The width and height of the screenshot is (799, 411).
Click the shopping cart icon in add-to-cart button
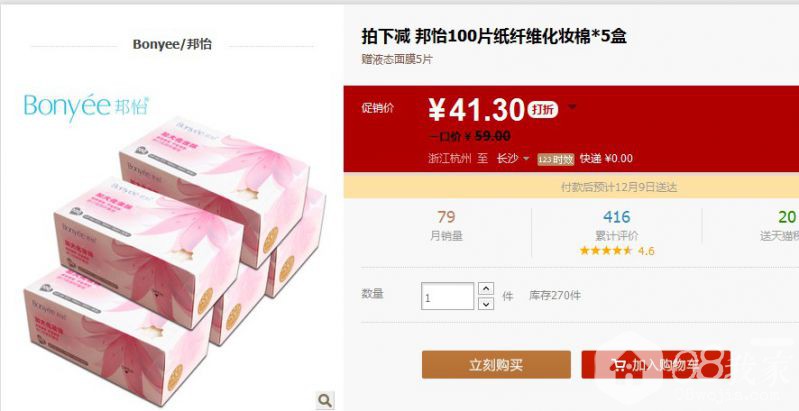click(618, 366)
